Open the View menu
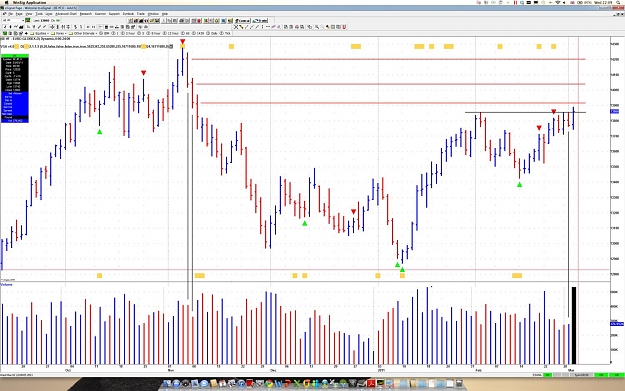 point(29,14)
